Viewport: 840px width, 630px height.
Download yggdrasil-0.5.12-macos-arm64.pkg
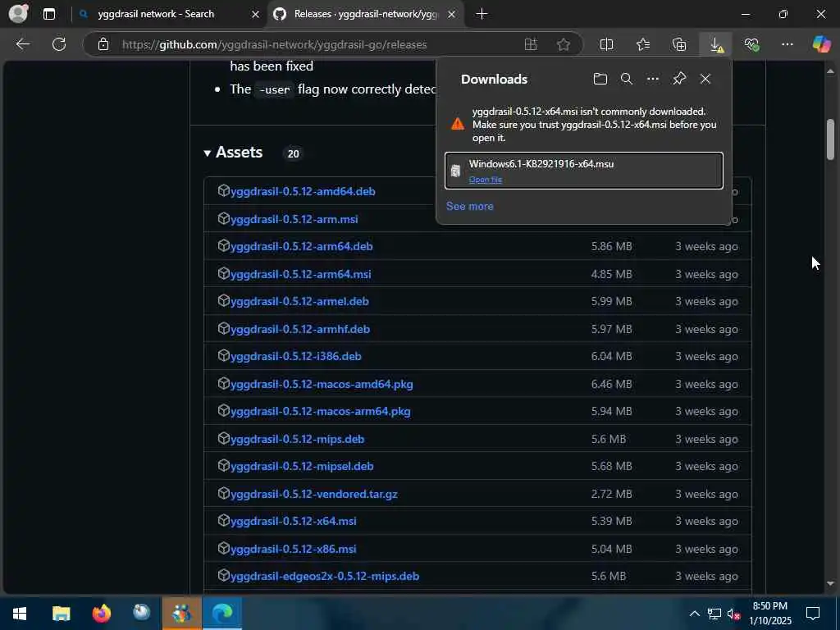tap(321, 412)
